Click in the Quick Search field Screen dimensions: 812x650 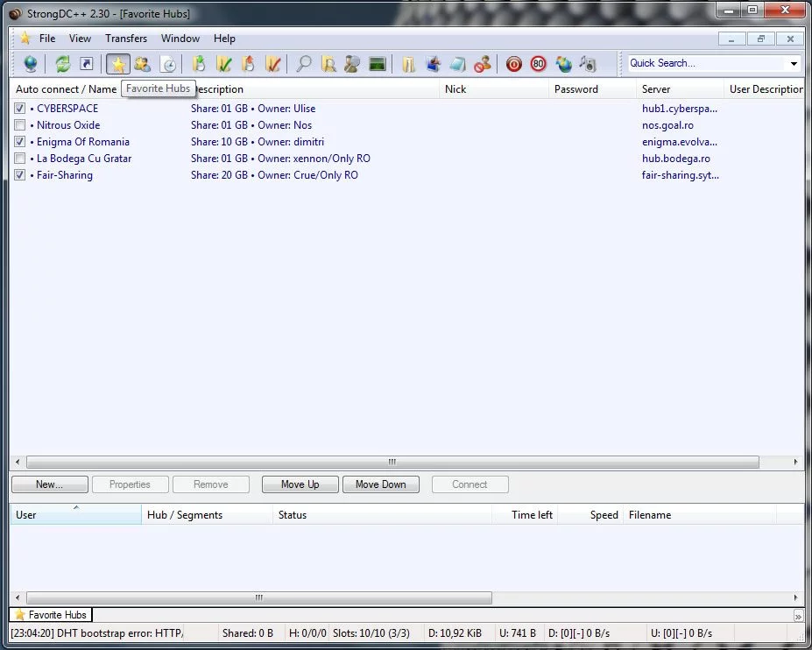click(x=707, y=63)
